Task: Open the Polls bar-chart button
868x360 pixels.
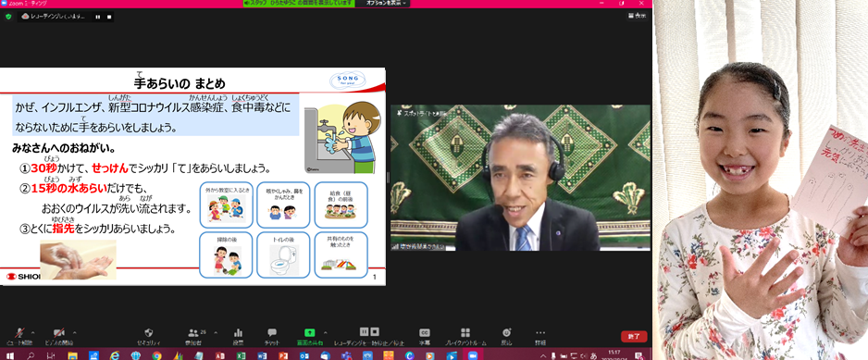Action: [x=238, y=336]
